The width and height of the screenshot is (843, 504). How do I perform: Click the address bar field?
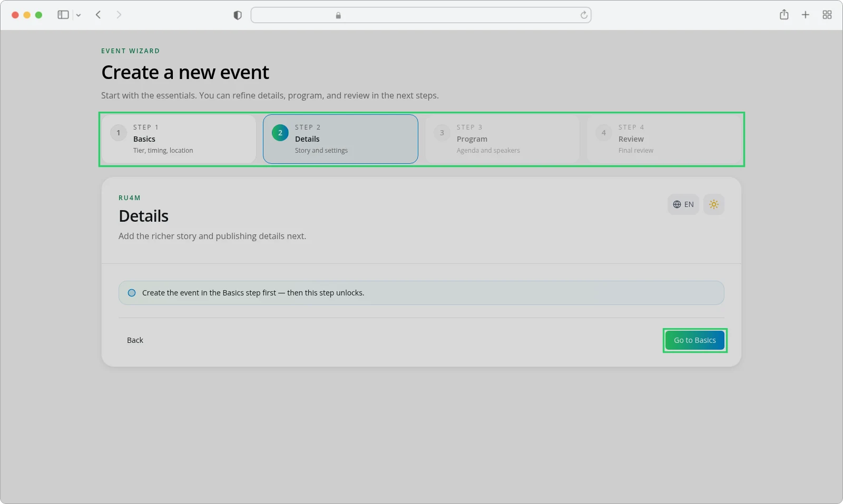pyautogui.click(x=421, y=15)
